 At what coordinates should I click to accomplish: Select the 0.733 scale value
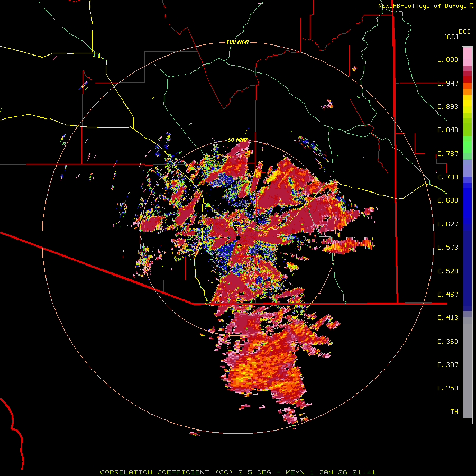[x=448, y=177]
